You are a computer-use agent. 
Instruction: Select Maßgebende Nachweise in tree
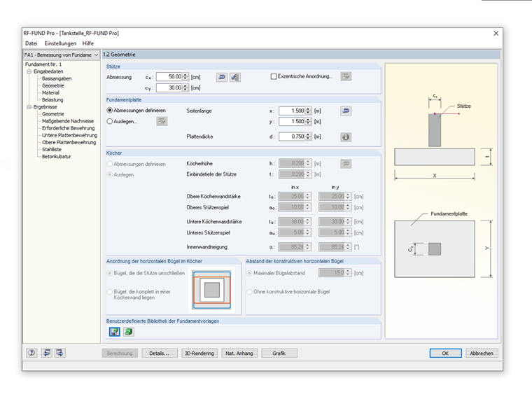(x=68, y=121)
